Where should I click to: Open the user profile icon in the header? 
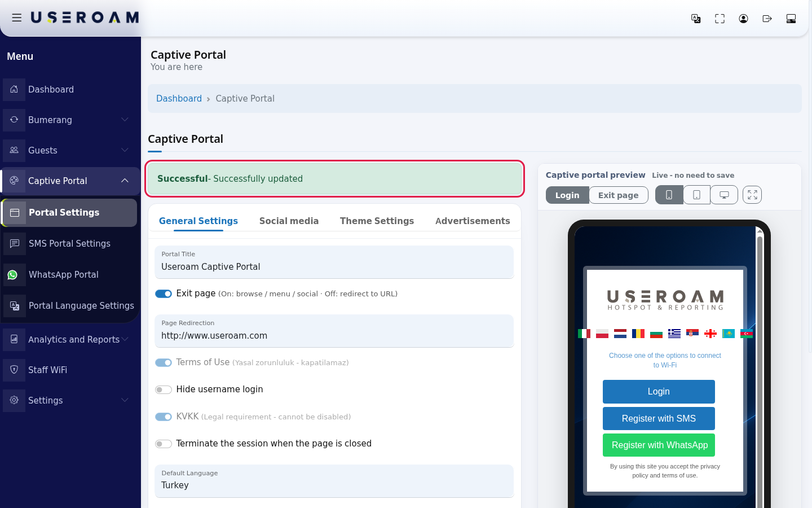[743, 19]
